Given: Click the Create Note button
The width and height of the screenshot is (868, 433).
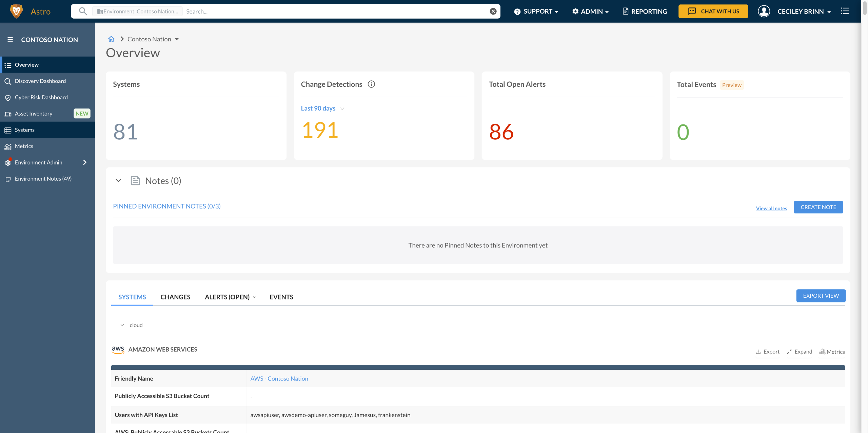Looking at the screenshot, I should click(x=818, y=207).
